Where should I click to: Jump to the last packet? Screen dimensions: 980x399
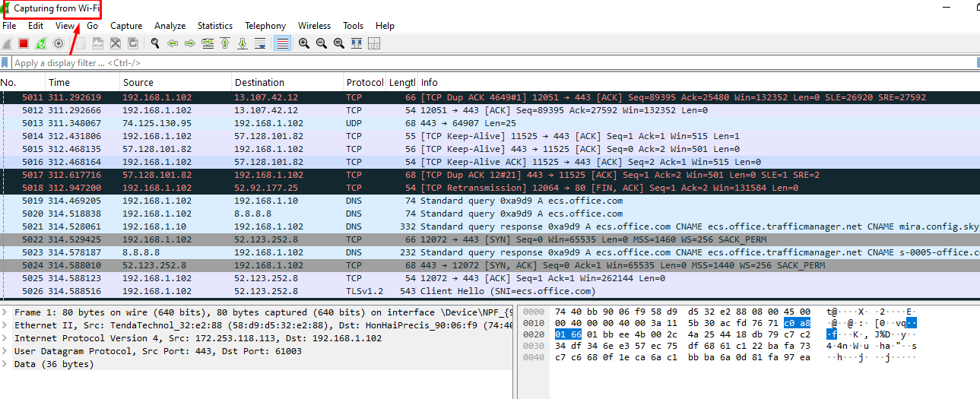(x=243, y=43)
